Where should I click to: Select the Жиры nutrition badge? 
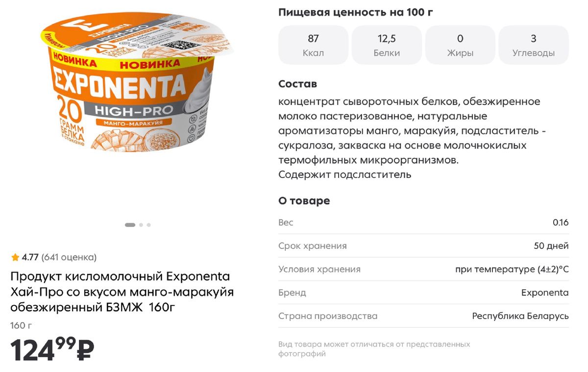460,44
